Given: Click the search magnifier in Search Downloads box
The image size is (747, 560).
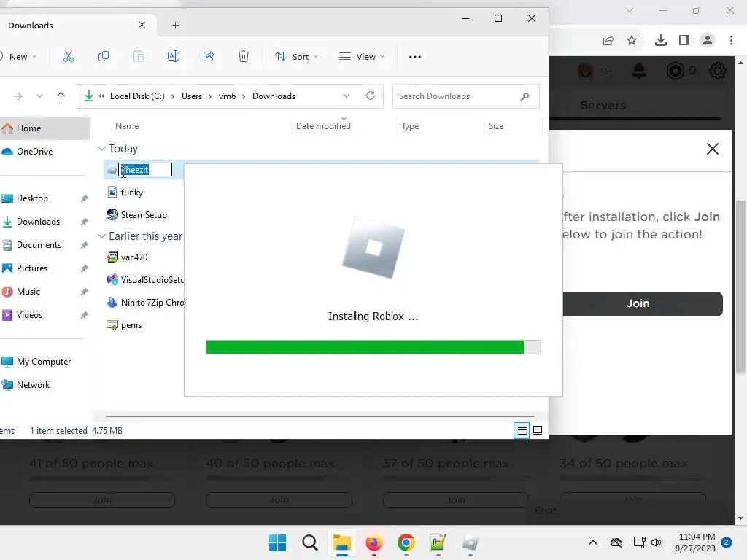Looking at the screenshot, I should tap(525, 96).
